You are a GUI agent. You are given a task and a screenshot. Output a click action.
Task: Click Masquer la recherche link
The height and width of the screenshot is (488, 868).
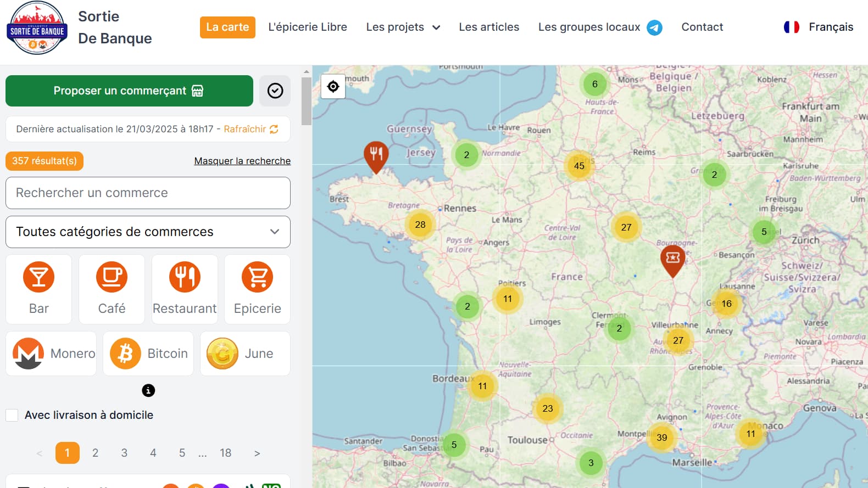click(242, 161)
